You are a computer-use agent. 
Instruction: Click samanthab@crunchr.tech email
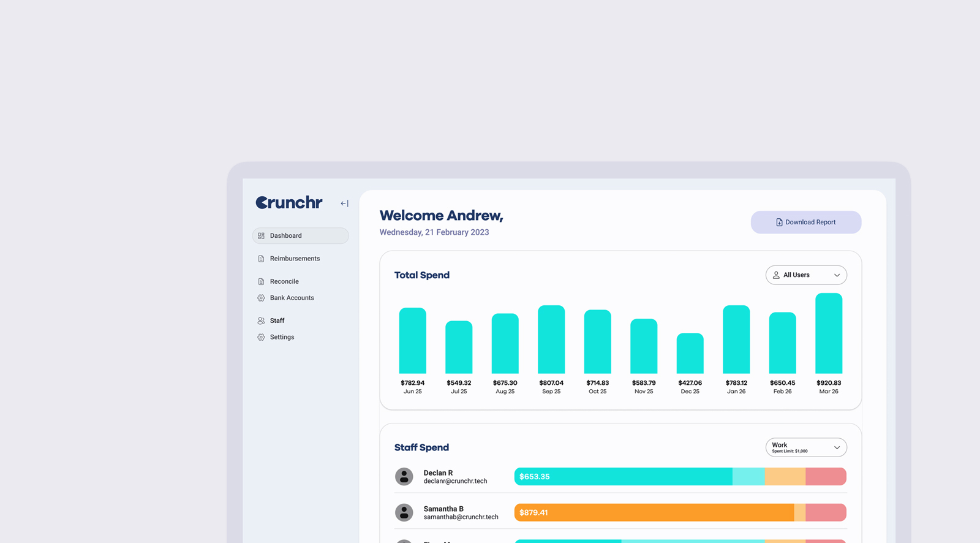click(x=461, y=517)
